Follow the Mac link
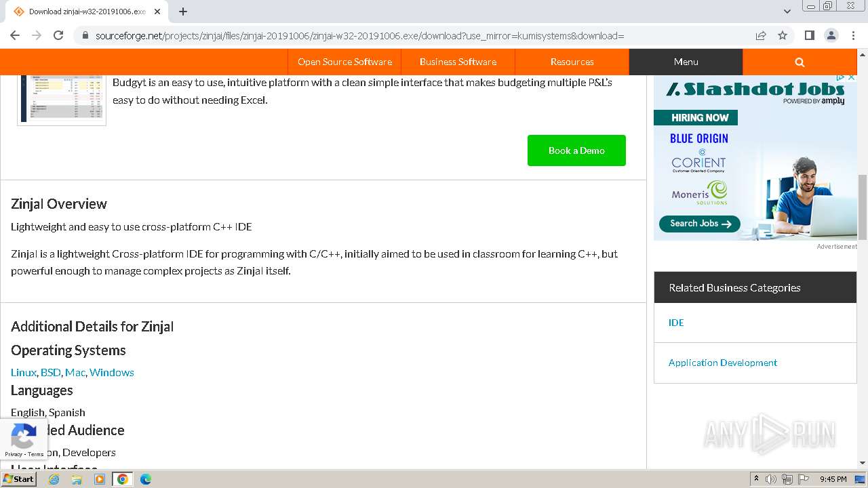This screenshot has height=488, width=868. [x=75, y=372]
